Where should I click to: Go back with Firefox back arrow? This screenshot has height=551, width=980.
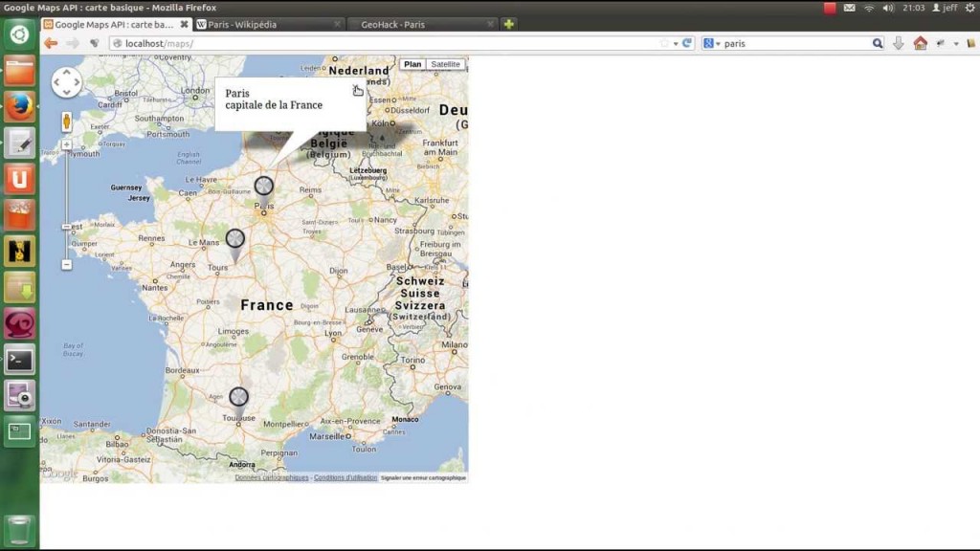[x=52, y=43]
